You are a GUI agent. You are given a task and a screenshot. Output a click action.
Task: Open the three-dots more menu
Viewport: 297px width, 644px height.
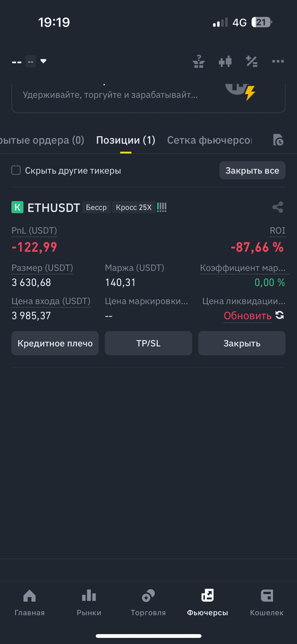click(278, 62)
